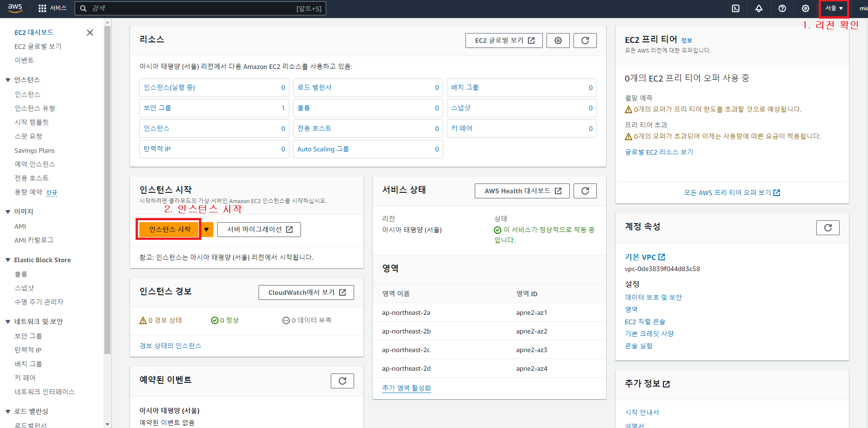868x428 pixels.
Task: Open help question mark icon
Action: pyautogui.click(x=782, y=8)
